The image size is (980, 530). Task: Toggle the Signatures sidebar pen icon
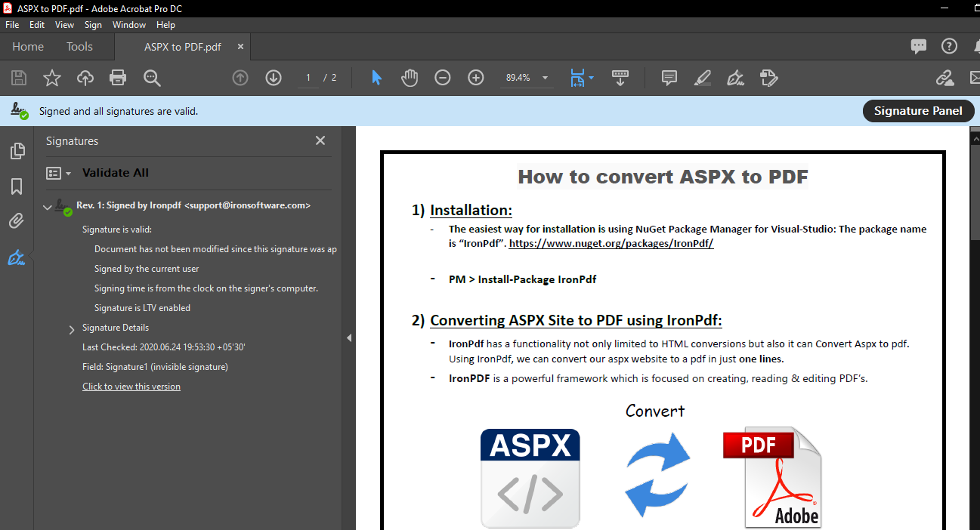tap(17, 258)
